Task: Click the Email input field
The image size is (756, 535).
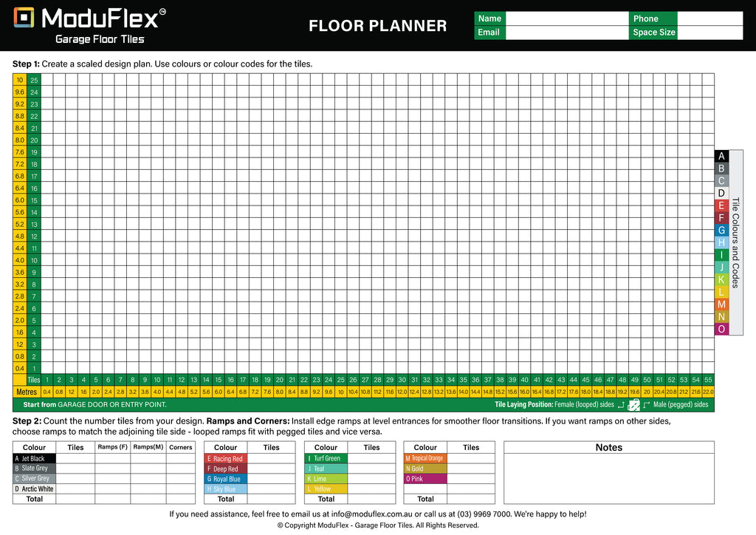Action: (566, 33)
